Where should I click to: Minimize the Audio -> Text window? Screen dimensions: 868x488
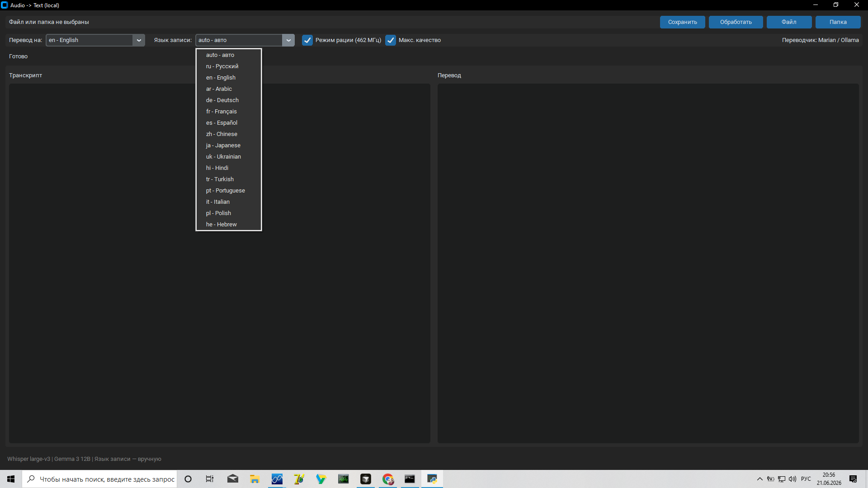coord(816,5)
